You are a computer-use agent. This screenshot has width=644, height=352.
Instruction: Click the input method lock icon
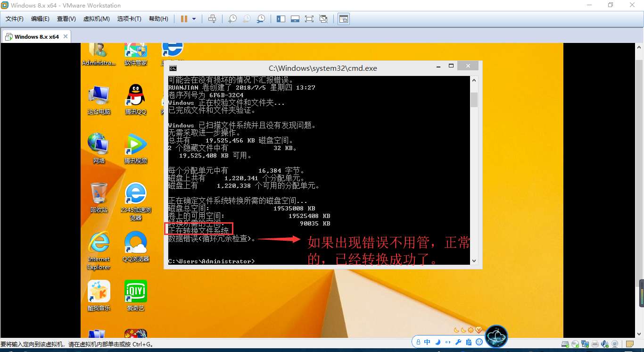click(x=418, y=342)
